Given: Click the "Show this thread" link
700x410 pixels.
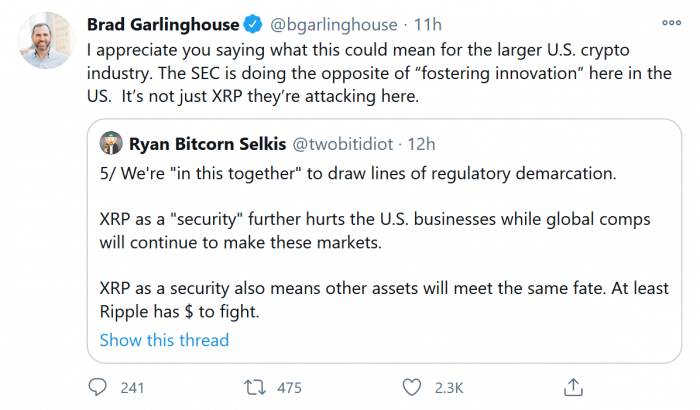Looking at the screenshot, I should (164, 340).
